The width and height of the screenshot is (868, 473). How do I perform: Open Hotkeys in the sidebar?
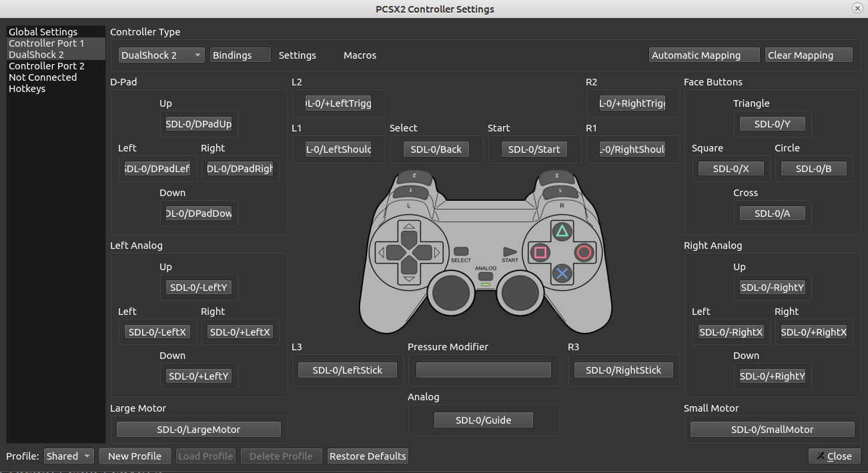[56, 89]
